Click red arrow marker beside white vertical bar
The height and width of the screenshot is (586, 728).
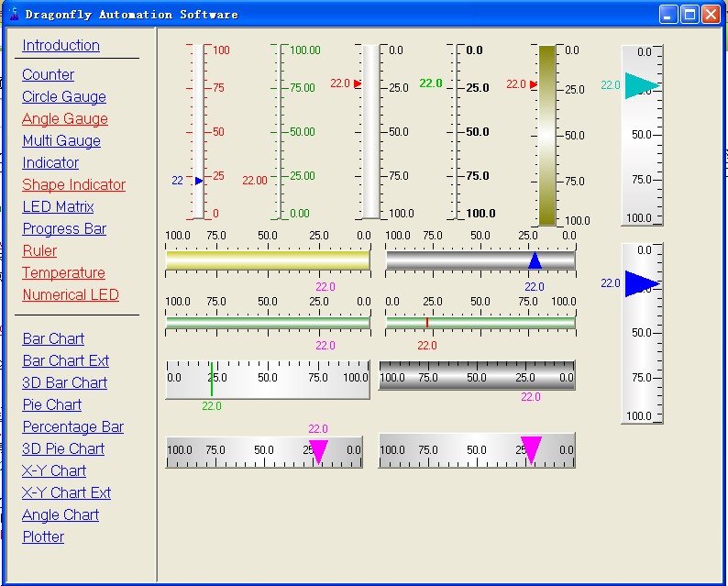point(358,83)
